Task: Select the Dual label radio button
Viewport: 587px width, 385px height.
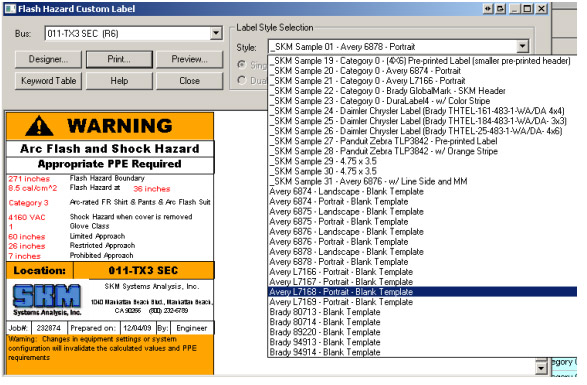Action: pyautogui.click(x=242, y=80)
